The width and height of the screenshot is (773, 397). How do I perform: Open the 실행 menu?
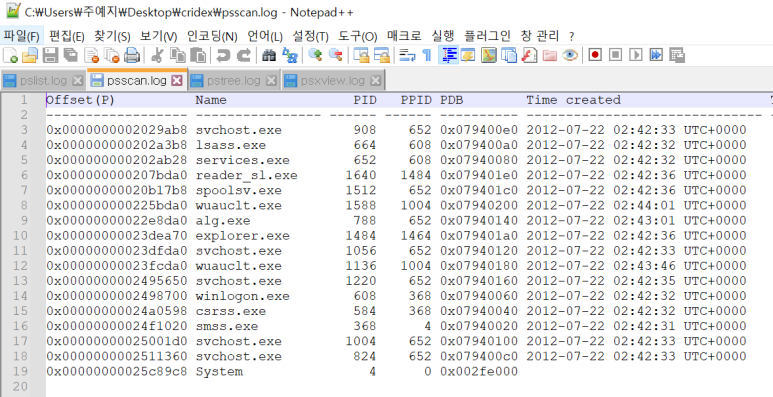click(x=443, y=36)
